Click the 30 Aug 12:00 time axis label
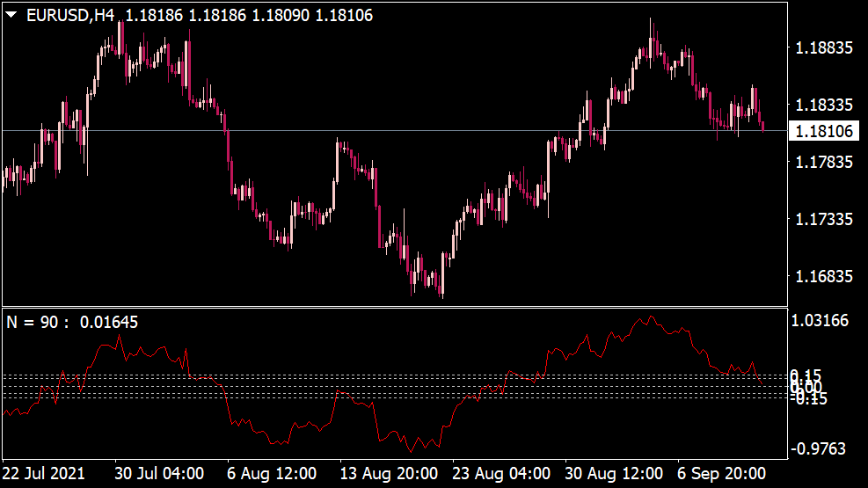Image resolution: width=868 pixels, height=488 pixels. [614, 474]
